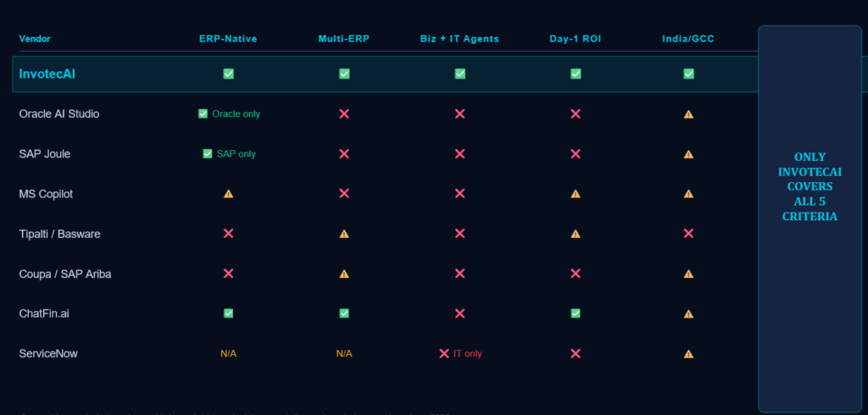Click MS Copilot's ERP-Native warning triangle
868x415 pixels.
point(228,194)
